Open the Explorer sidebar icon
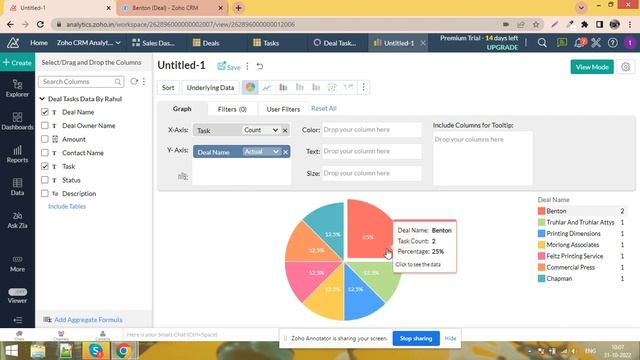Screen dimensions: 640x360 click(x=17, y=88)
